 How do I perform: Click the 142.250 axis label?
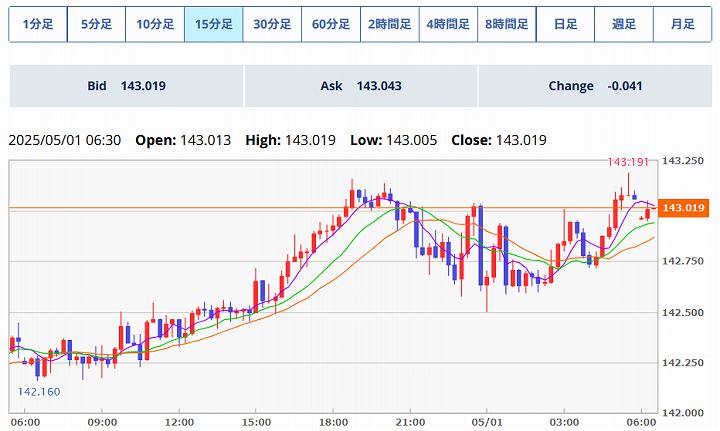(683, 363)
